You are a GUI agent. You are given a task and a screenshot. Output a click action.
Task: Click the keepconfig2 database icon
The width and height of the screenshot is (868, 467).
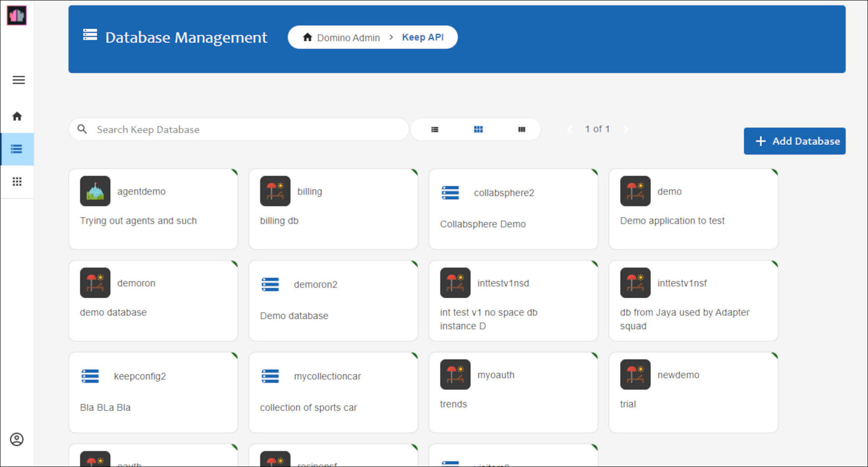90,376
